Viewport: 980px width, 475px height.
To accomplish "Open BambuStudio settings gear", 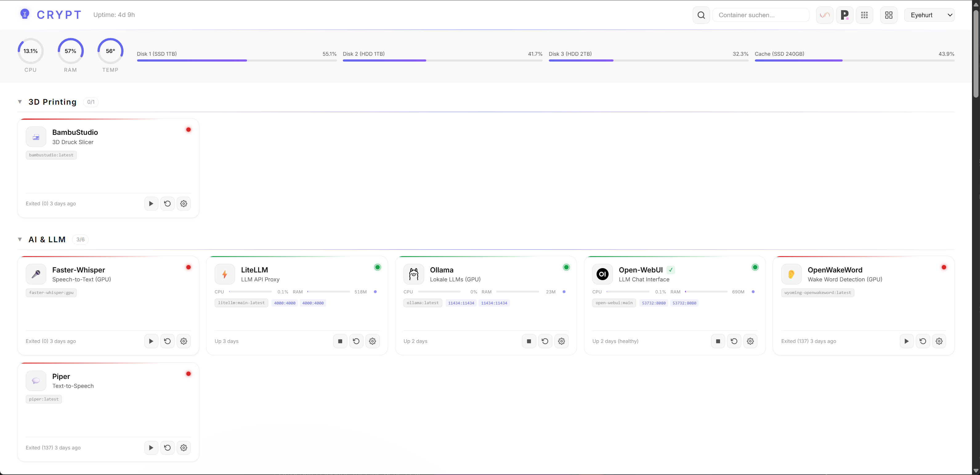I will pyautogui.click(x=184, y=203).
